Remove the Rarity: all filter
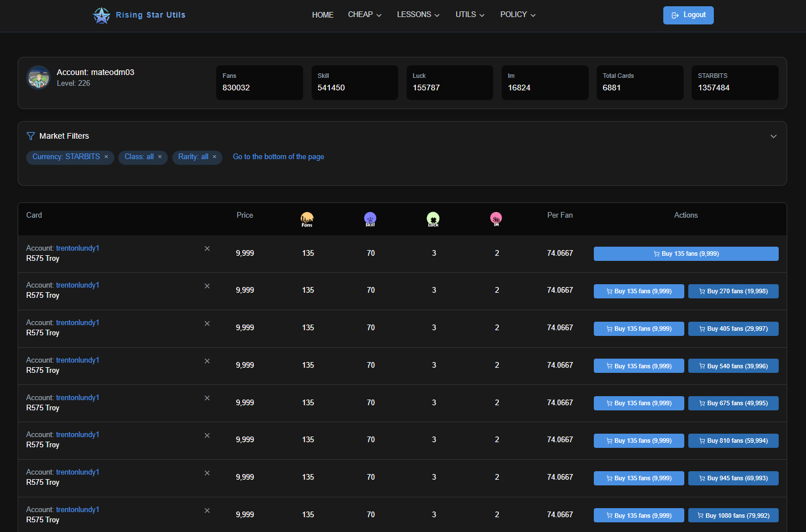The width and height of the screenshot is (806, 532). (x=214, y=157)
